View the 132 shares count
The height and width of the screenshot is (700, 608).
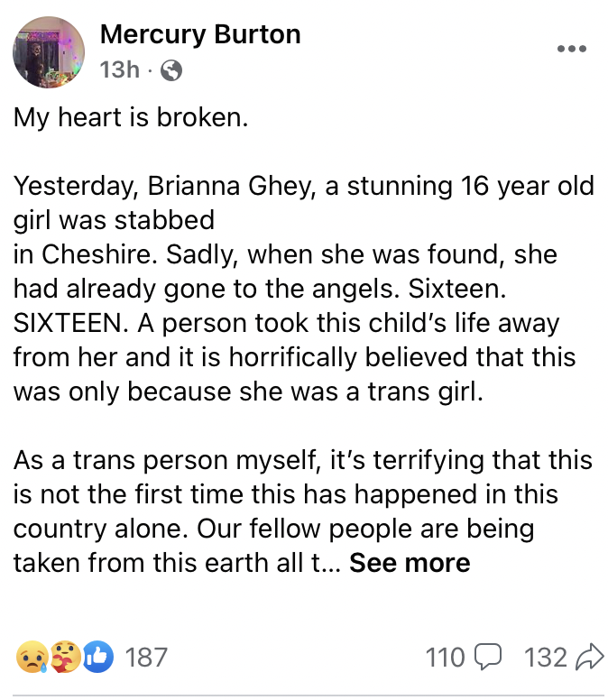(545, 657)
